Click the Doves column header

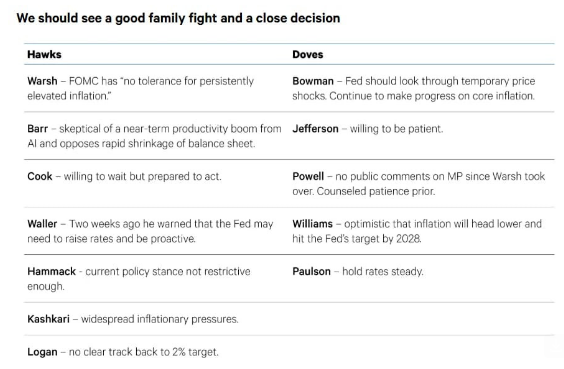tap(308, 54)
